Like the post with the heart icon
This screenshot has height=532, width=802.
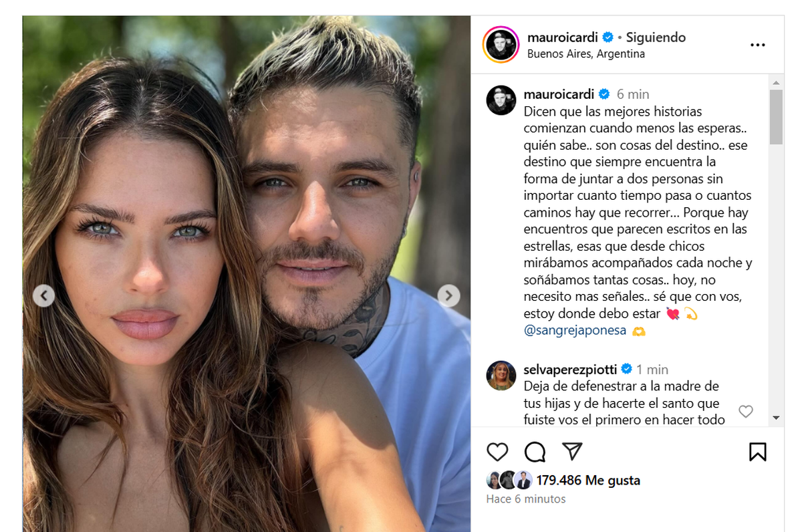pyautogui.click(x=497, y=452)
